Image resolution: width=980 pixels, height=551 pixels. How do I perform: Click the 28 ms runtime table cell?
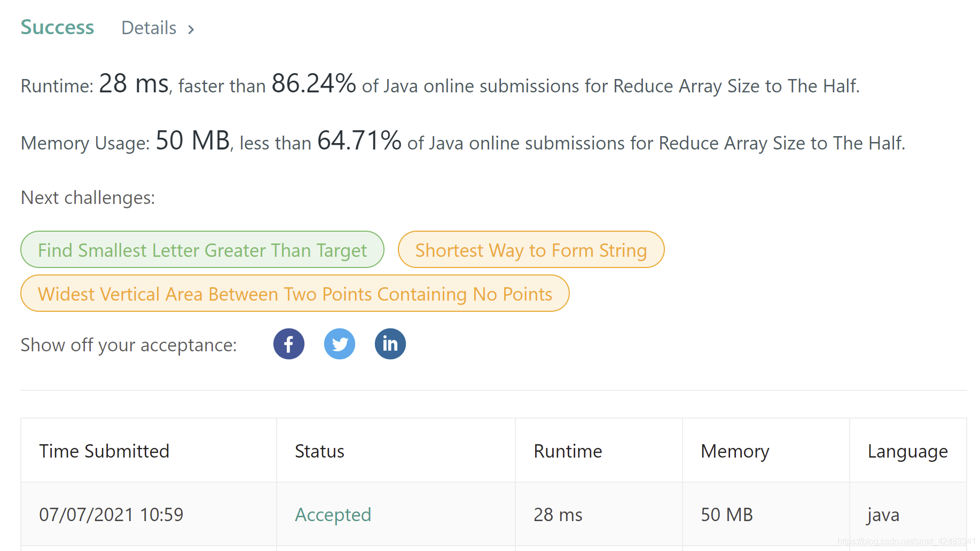(558, 515)
